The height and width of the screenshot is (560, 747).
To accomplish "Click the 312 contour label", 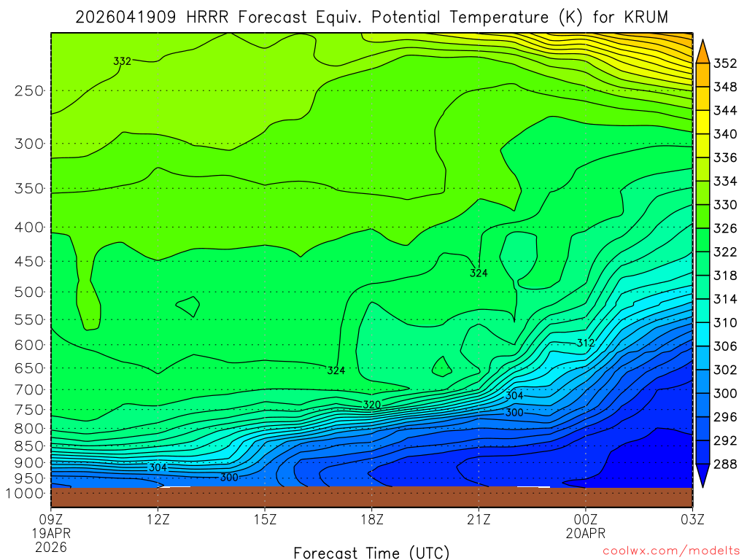I will tap(586, 343).
